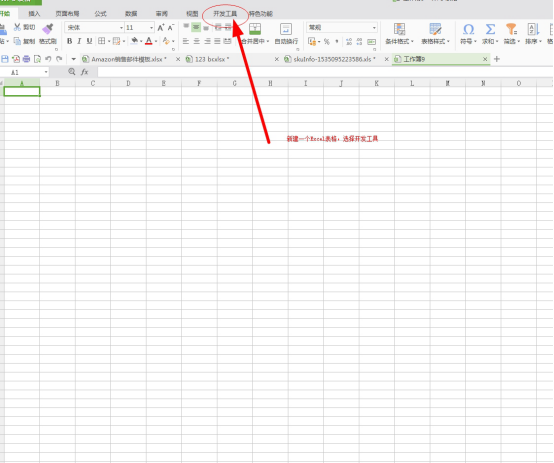Select column D header
The image size is (554, 463).
[x=128, y=83]
